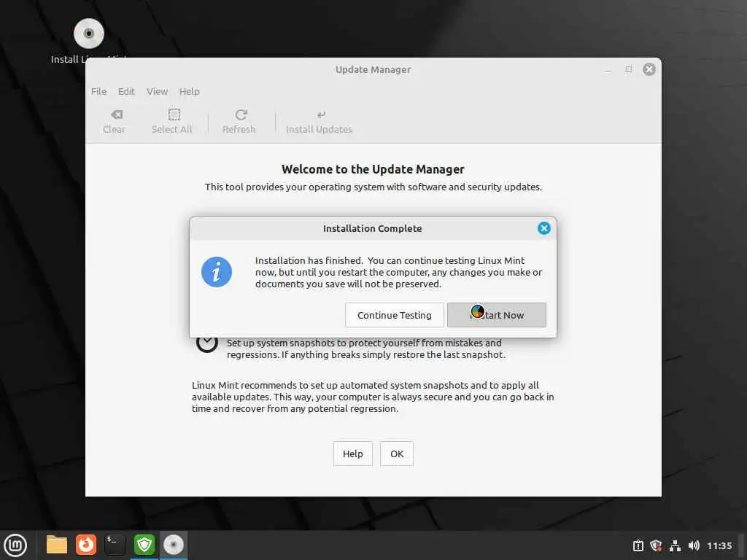
Task: Click the blue info icon in dialog
Action: pos(216,272)
